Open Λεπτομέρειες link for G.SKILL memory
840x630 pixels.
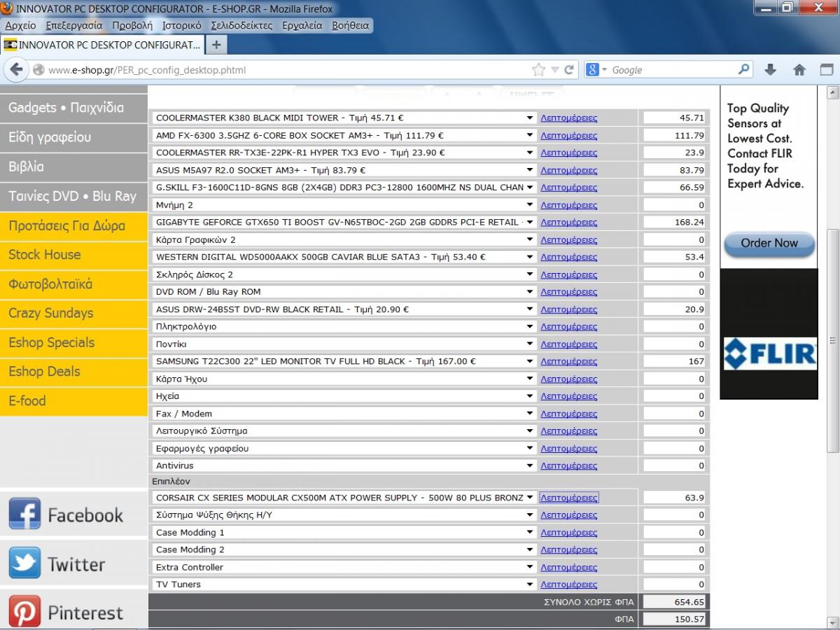click(568, 188)
